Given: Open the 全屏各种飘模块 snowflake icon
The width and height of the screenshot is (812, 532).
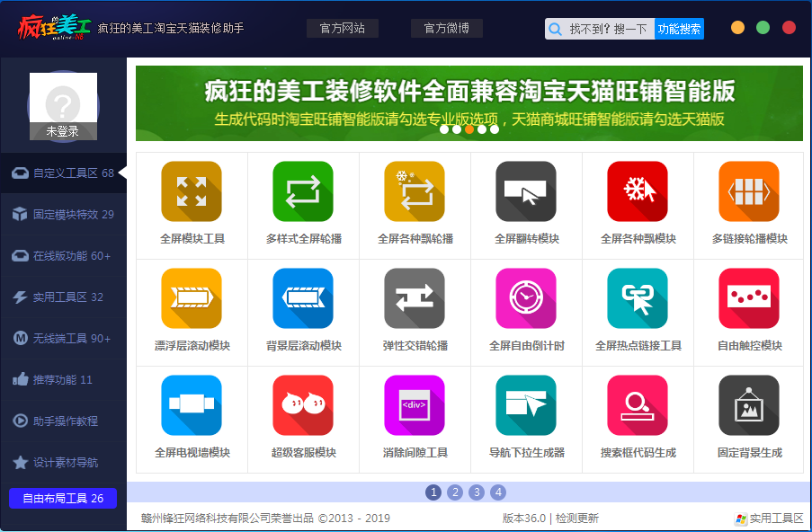Looking at the screenshot, I should click(x=638, y=191).
